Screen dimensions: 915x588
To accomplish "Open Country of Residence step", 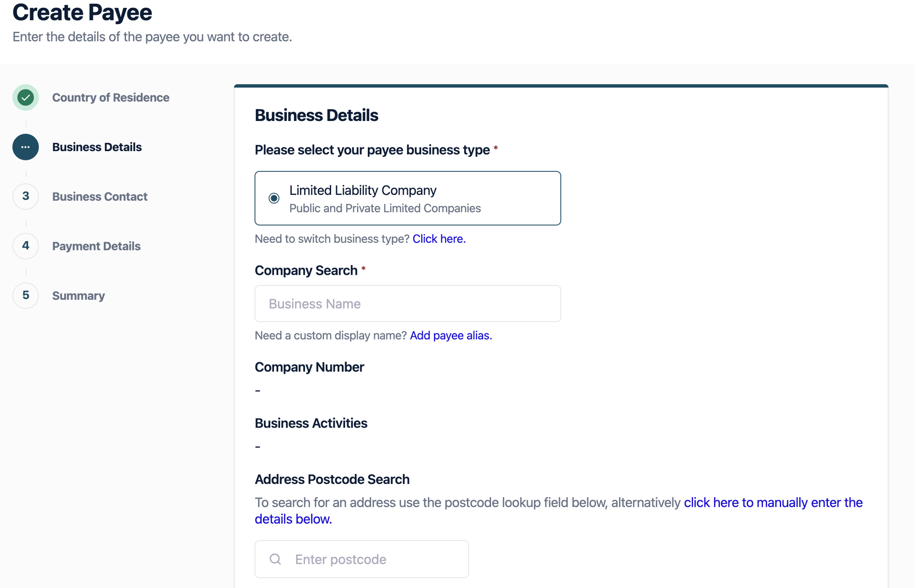I will [110, 97].
